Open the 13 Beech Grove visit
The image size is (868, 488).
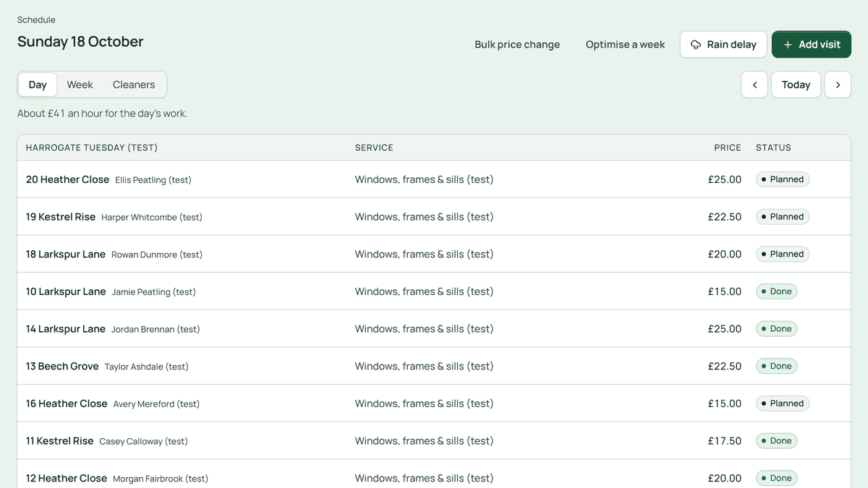[434, 367]
